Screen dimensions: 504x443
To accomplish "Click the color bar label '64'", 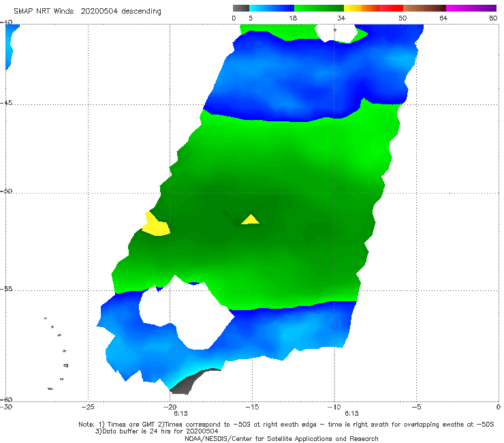I will point(443,18).
